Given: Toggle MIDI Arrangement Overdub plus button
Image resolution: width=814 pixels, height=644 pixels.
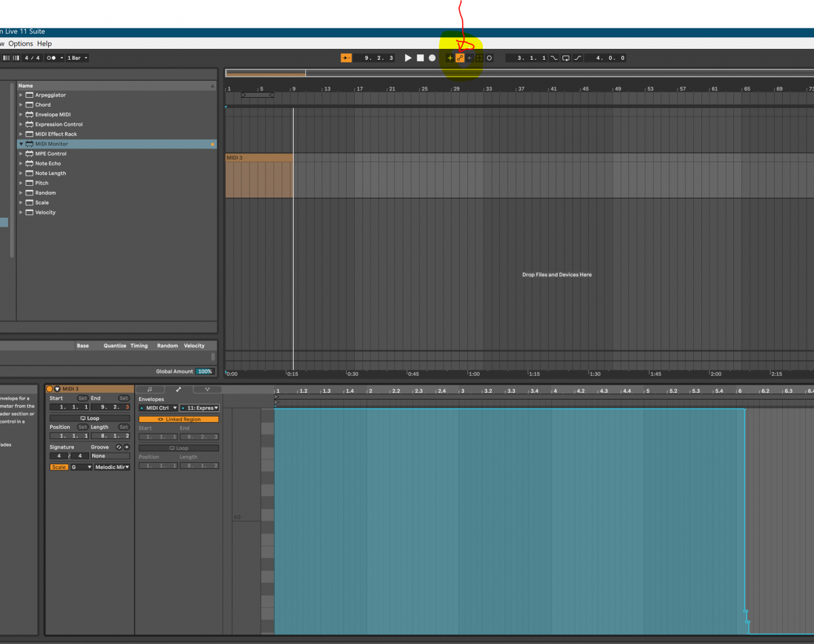Looking at the screenshot, I should tap(450, 58).
